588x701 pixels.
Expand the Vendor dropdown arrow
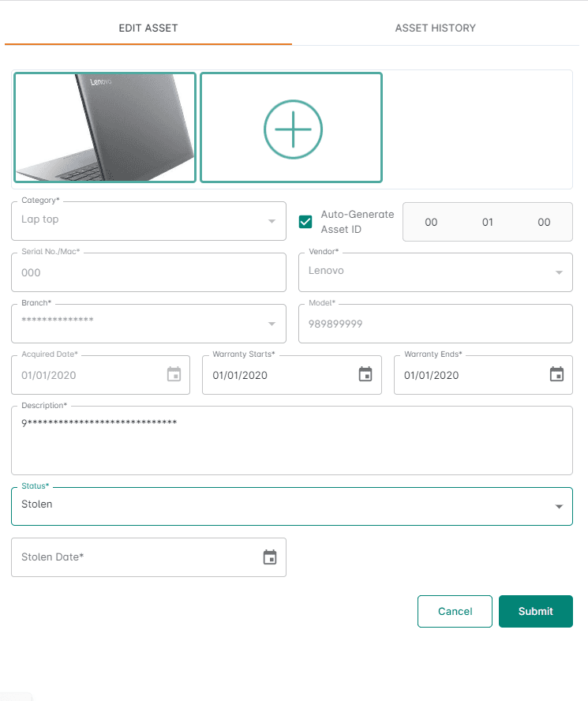(x=559, y=272)
